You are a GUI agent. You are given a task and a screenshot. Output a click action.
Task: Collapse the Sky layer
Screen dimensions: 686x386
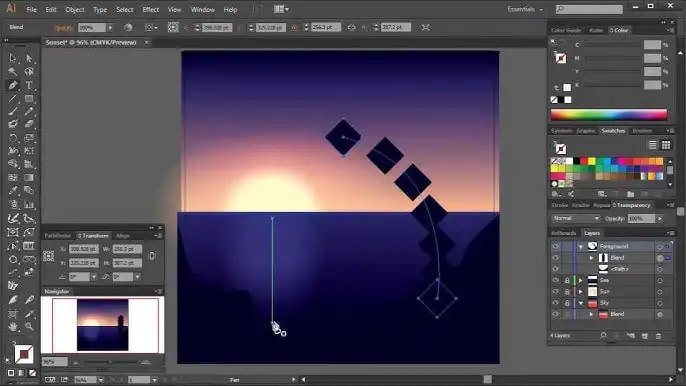[581, 303]
